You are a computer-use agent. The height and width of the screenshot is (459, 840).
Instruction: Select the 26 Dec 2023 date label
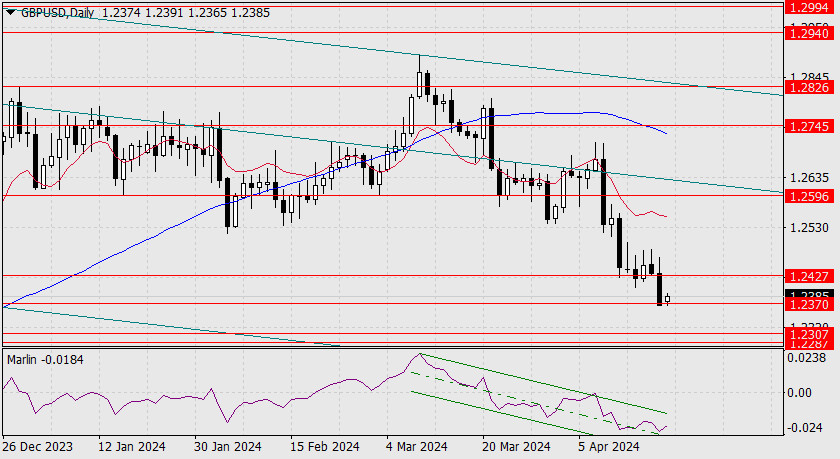click(38, 447)
